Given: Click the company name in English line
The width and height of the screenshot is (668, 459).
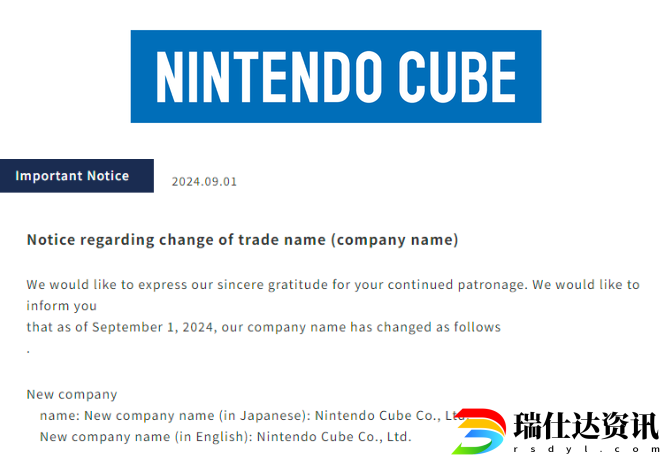Looking at the screenshot, I should [x=226, y=436].
